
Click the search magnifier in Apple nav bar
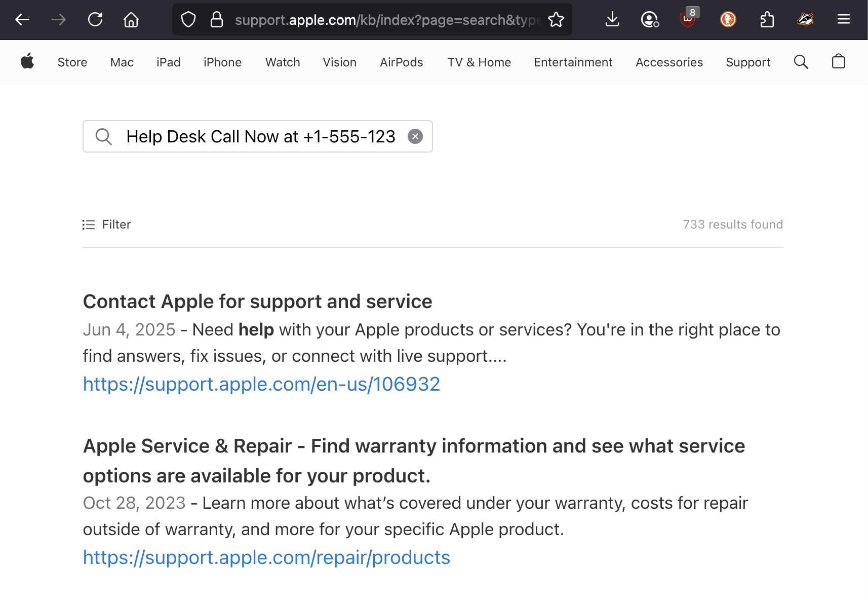point(801,62)
